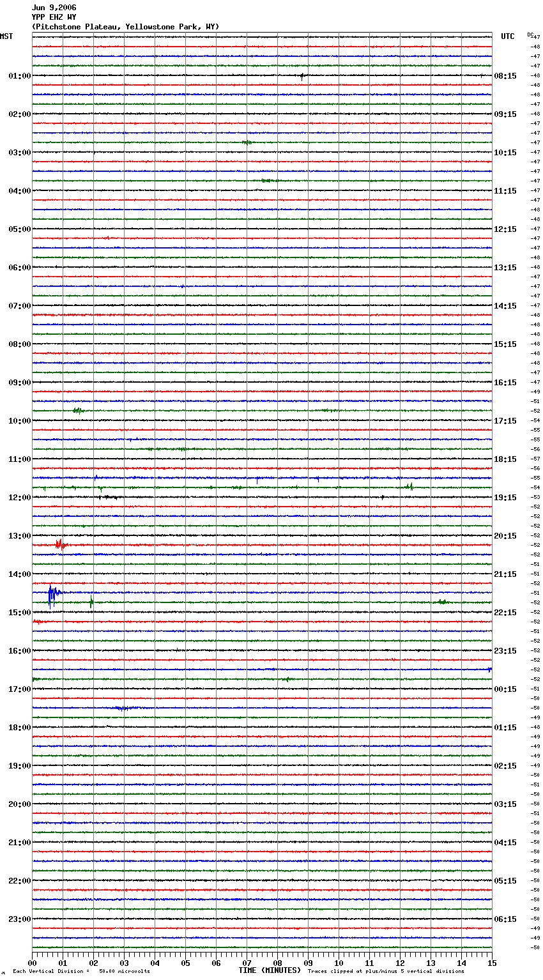Click the 18:15 UTC time label
The height and width of the screenshot is (980, 543).
coord(505,459)
